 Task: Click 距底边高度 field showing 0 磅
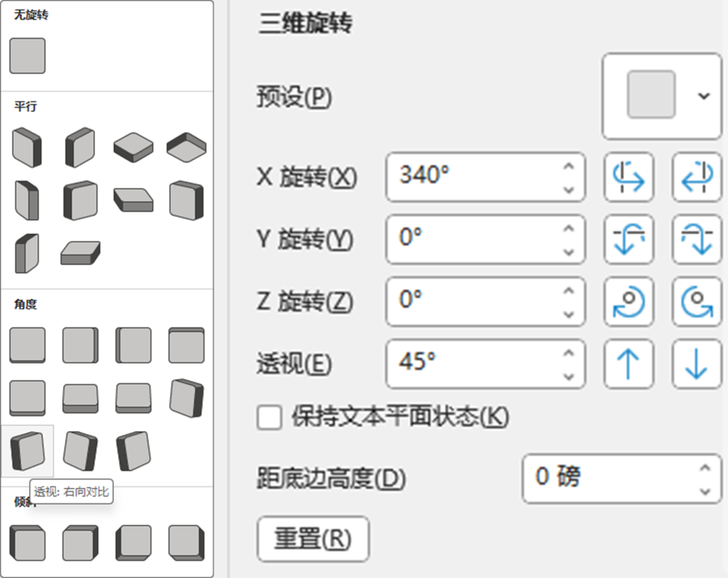click(621, 478)
